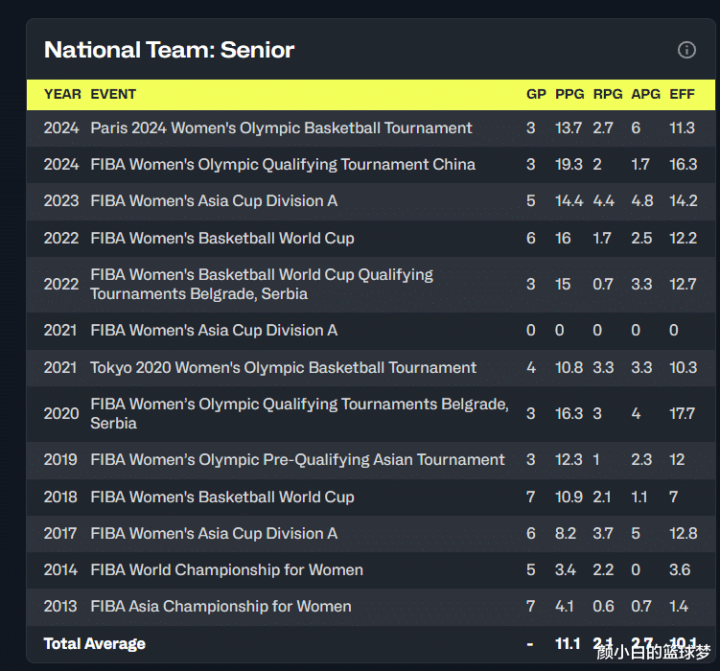The height and width of the screenshot is (671, 720).
Task: Select 2023 FIBA Women's Asia Cup Division A
Action: [213, 201]
